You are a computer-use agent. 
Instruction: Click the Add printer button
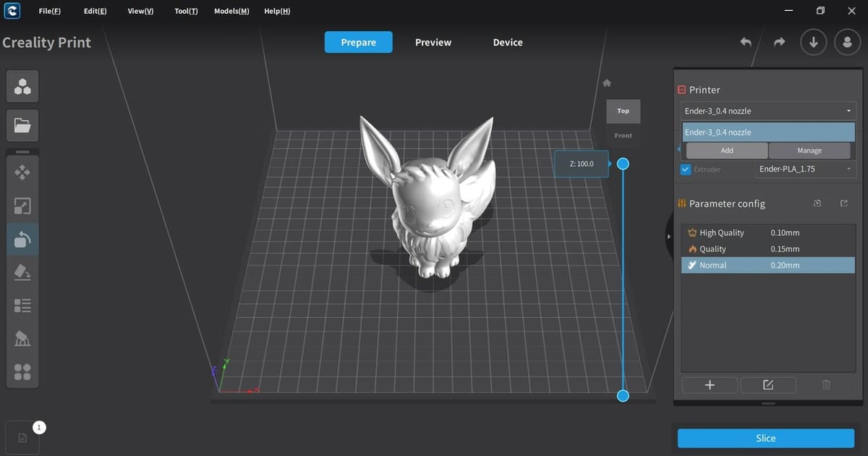[727, 151]
